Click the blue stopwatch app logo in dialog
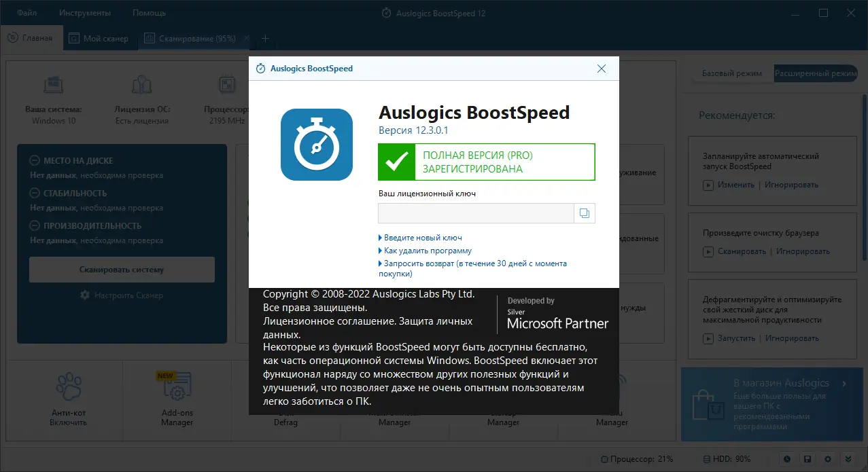The height and width of the screenshot is (472, 868). [x=317, y=145]
